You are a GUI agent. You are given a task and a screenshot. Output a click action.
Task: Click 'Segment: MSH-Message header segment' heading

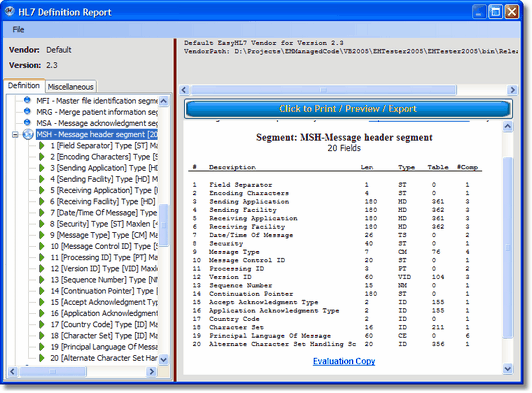344,137
